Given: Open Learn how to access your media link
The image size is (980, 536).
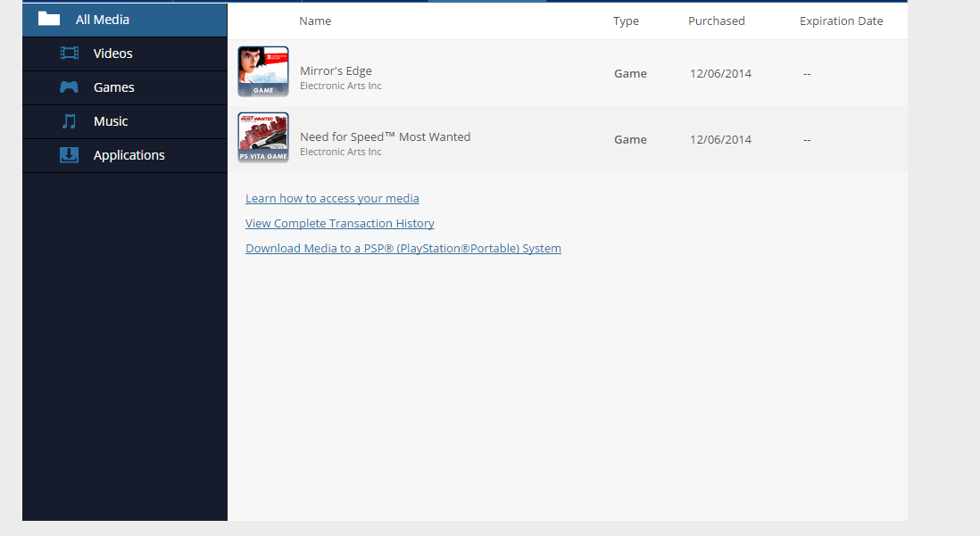Looking at the screenshot, I should coord(332,198).
